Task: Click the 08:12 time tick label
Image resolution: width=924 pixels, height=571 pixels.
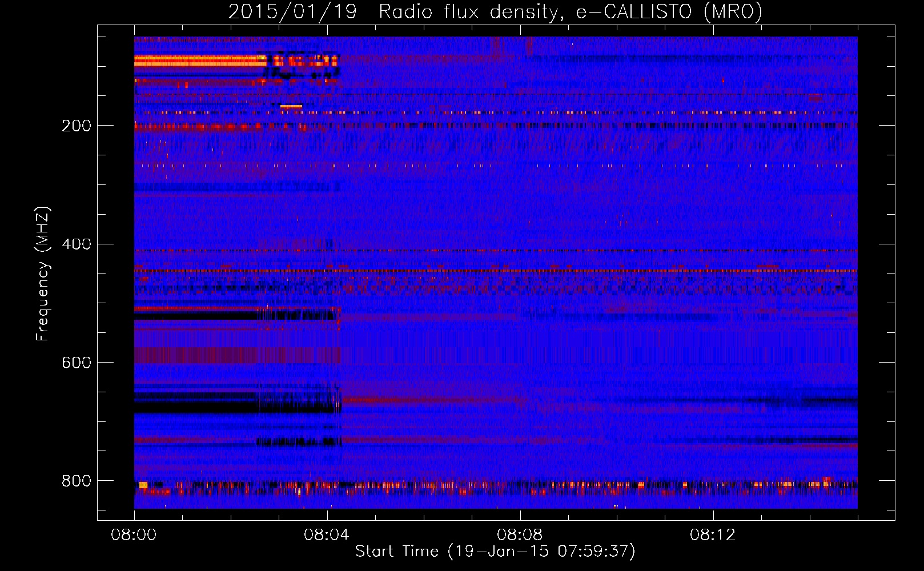Action: (713, 535)
